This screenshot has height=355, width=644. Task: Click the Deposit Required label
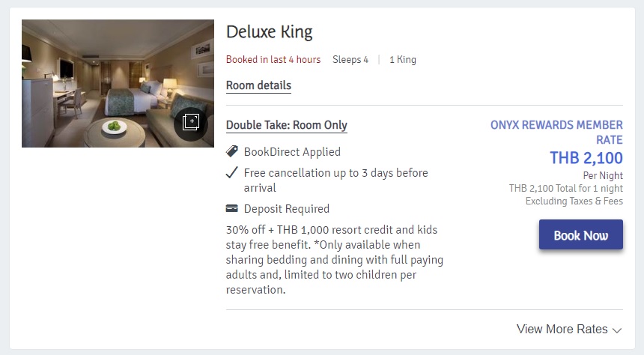point(287,209)
